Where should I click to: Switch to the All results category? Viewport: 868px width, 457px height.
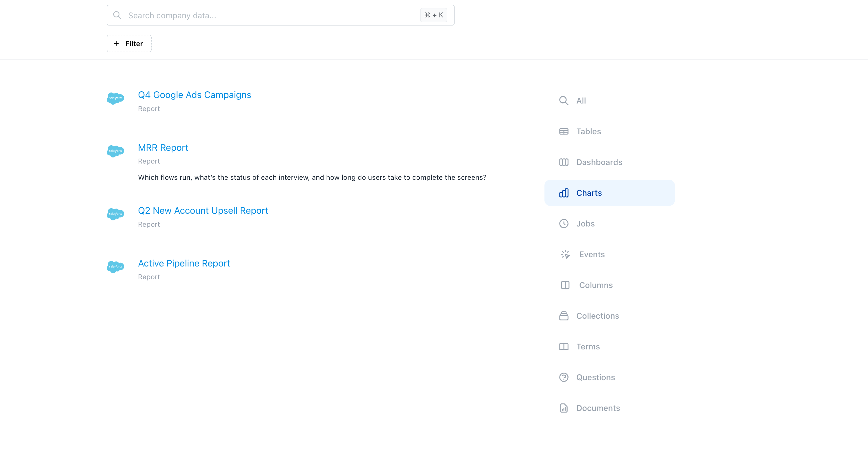pos(581,101)
